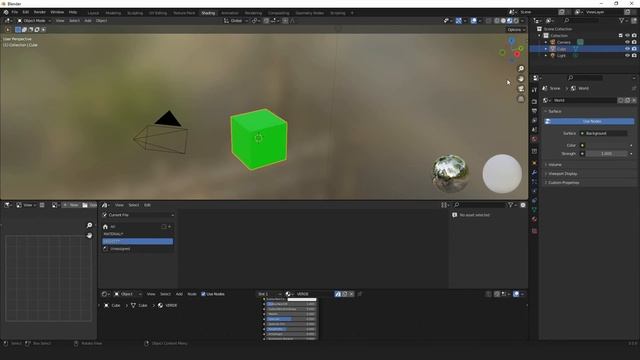Open the Render properties tab icon
The height and width of the screenshot is (360, 640).
tap(534, 101)
